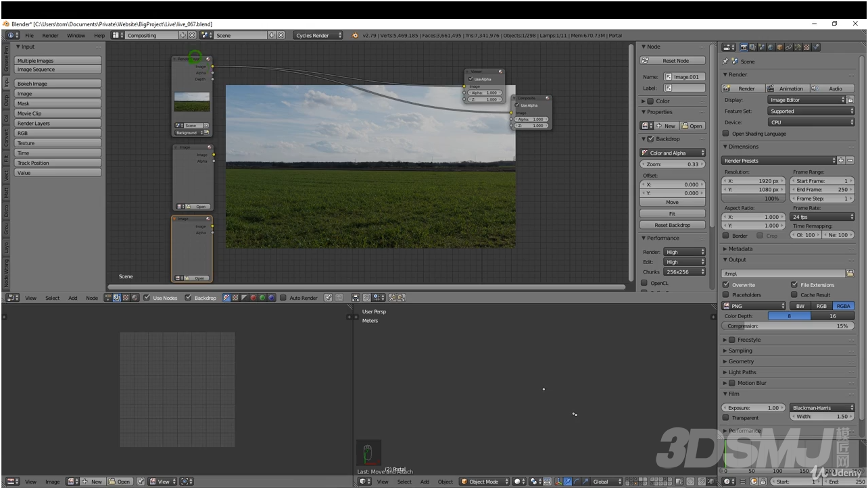
Task: Pin the Scene properties context
Action: [x=725, y=61]
